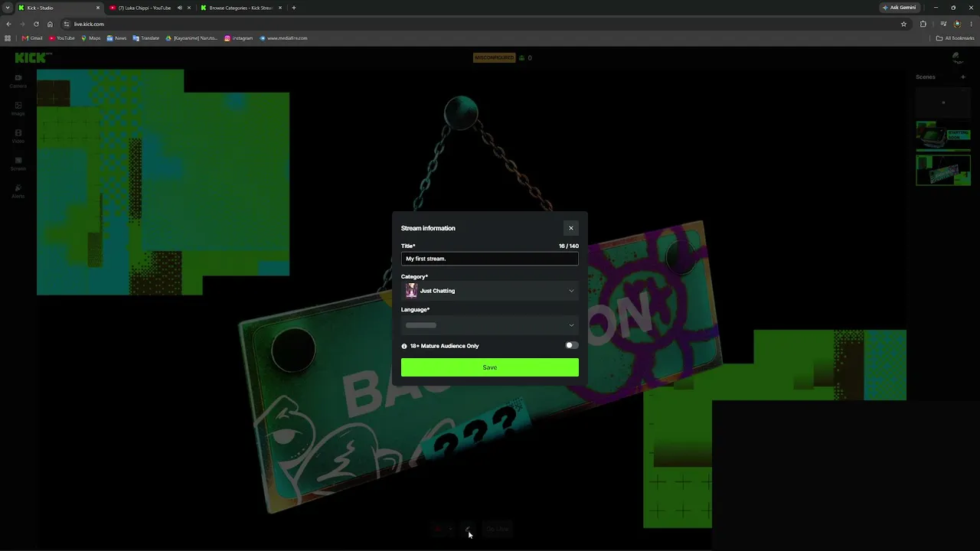Open the All Bookmarks folder
The image size is (980, 551).
click(x=955, y=38)
